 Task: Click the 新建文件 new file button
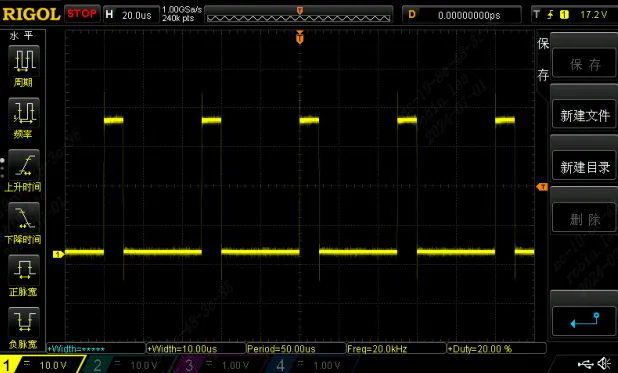coord(584,114)
